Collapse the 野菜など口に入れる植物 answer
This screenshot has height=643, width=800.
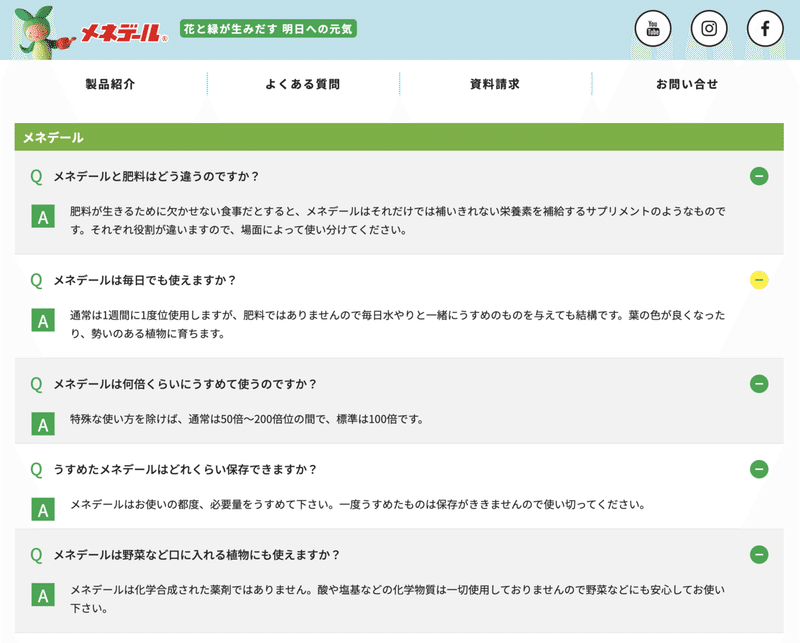(759, 554)
